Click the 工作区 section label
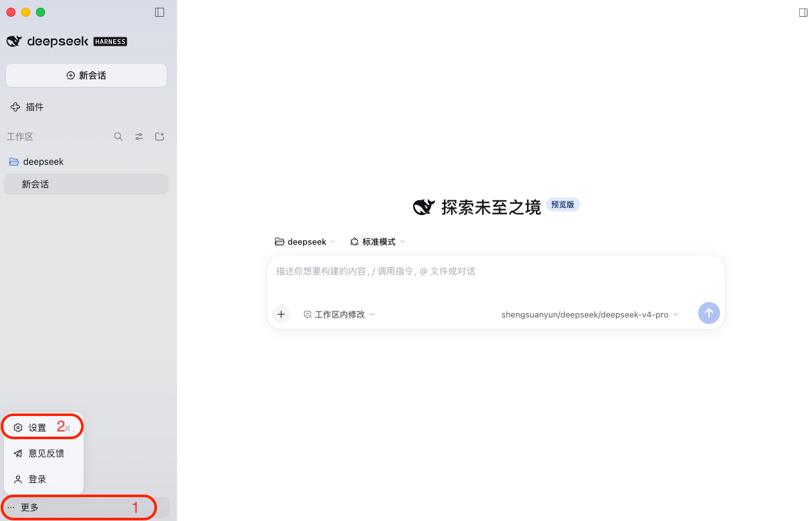This screenshot has width=812, height=521. 20,137
